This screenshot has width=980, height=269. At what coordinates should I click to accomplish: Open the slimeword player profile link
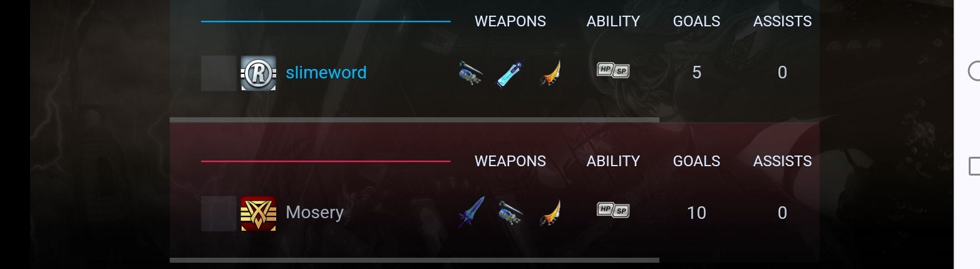coord(326,73)
